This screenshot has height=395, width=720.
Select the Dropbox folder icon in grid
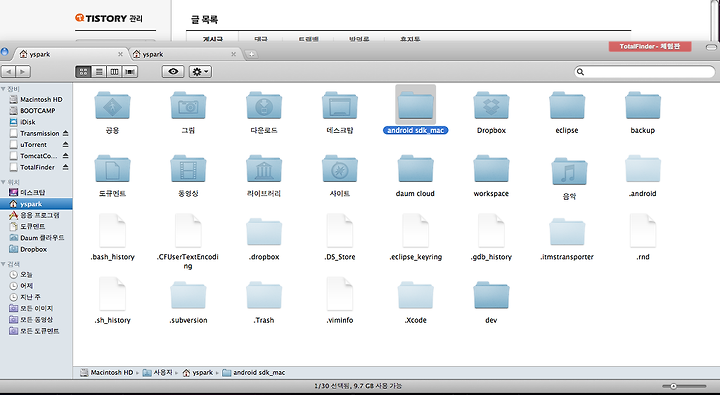pyautogui.click(x=491, y=105)
